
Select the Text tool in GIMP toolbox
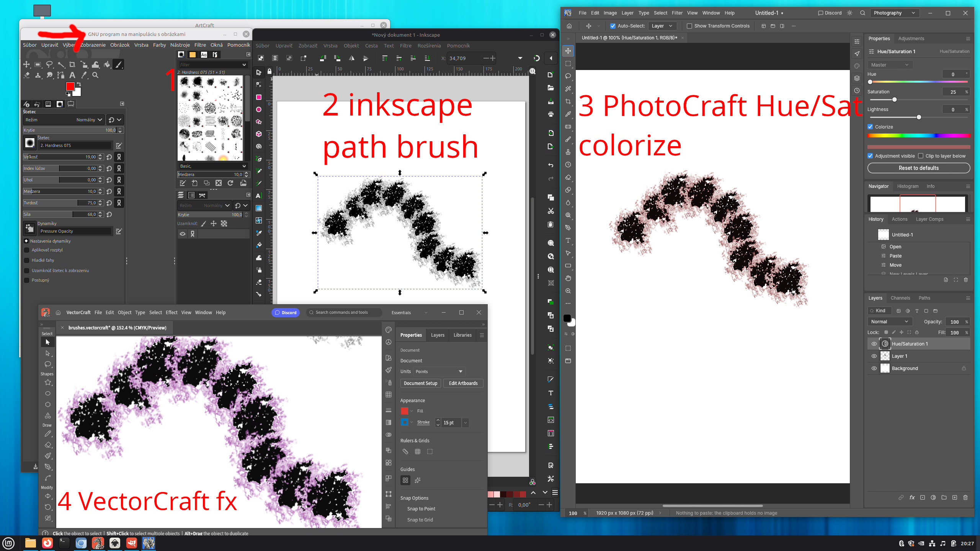72,75
